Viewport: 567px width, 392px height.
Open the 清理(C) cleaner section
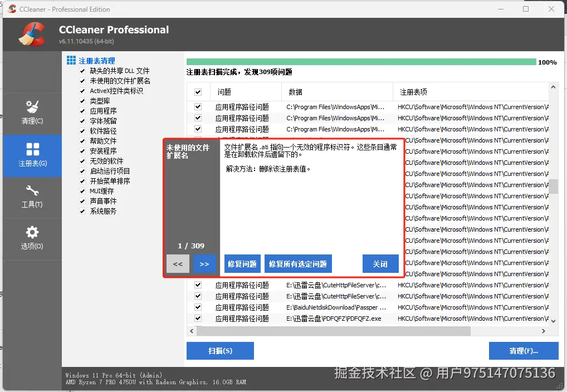(32, 114)
